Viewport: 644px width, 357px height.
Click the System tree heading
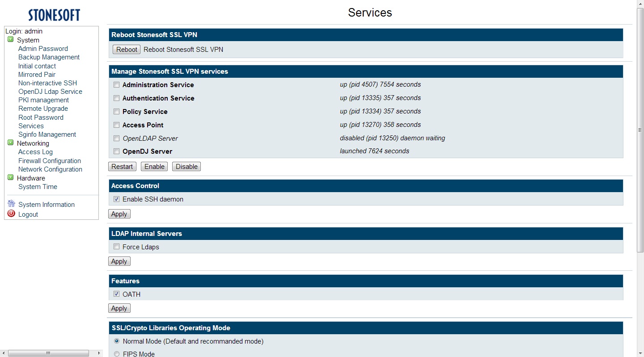coord(28,40)
